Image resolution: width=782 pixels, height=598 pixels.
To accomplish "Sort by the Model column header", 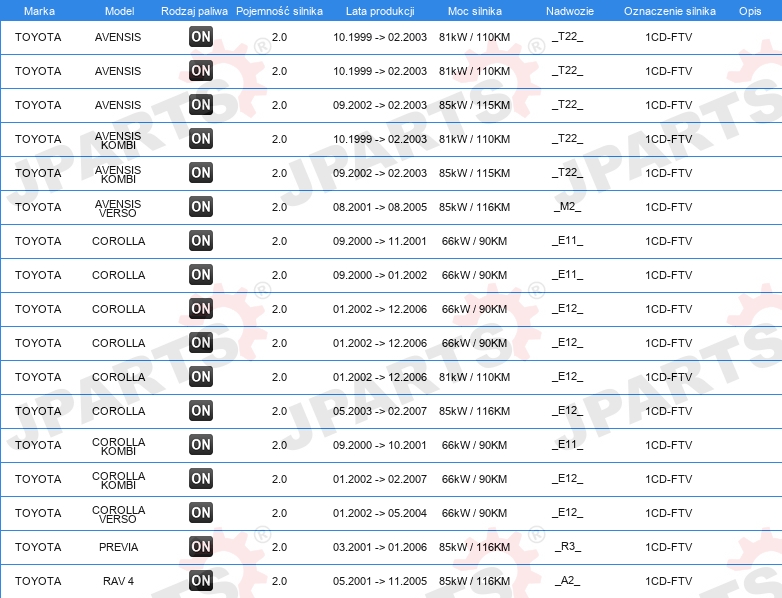I will (x=119, y=11).
